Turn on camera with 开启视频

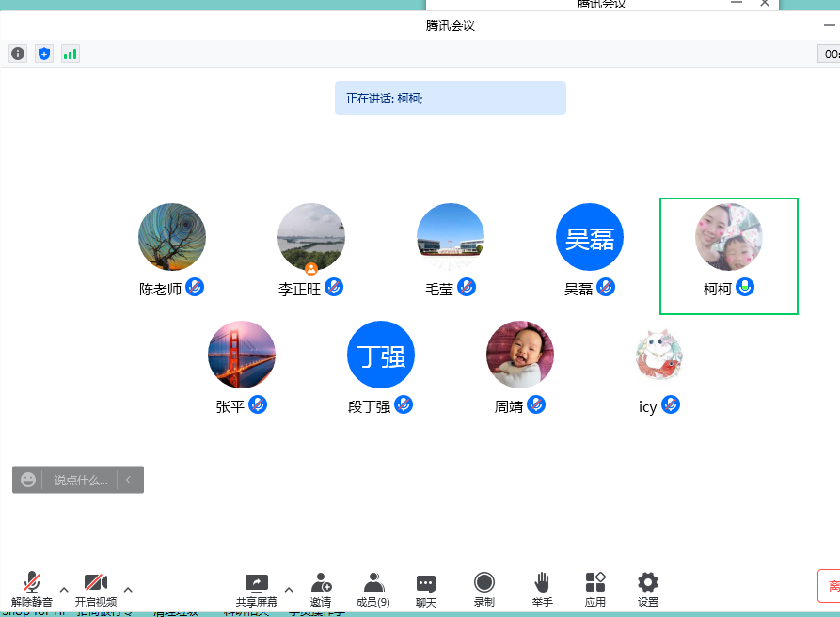click(x=96, y=589)
